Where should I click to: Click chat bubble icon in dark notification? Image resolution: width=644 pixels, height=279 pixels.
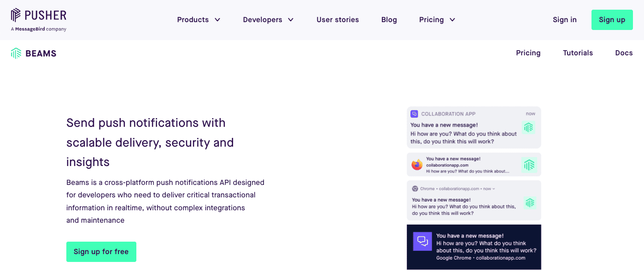point(422,241)
